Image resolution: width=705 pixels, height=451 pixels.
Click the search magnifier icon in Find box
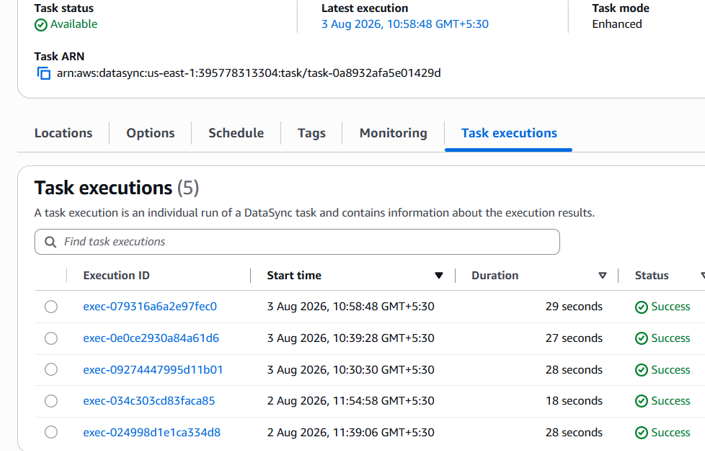50,242
